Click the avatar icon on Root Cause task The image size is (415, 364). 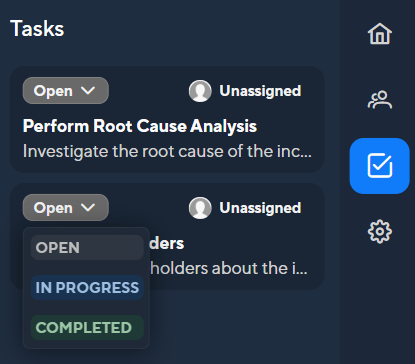click(200, 91)
